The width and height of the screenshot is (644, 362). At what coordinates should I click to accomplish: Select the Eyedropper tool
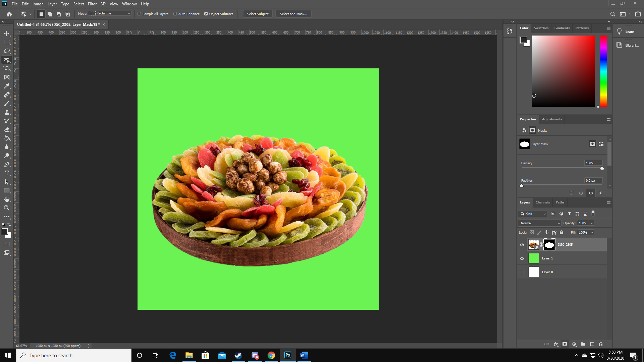pos(7,86)
